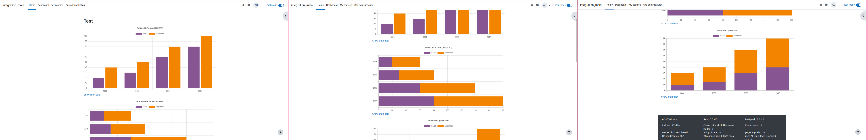The height and width of the screenshot is (140, 868).
Task: Click 2007 Expenses bar in left non-stacked chart
Action: tap(207, 62)
